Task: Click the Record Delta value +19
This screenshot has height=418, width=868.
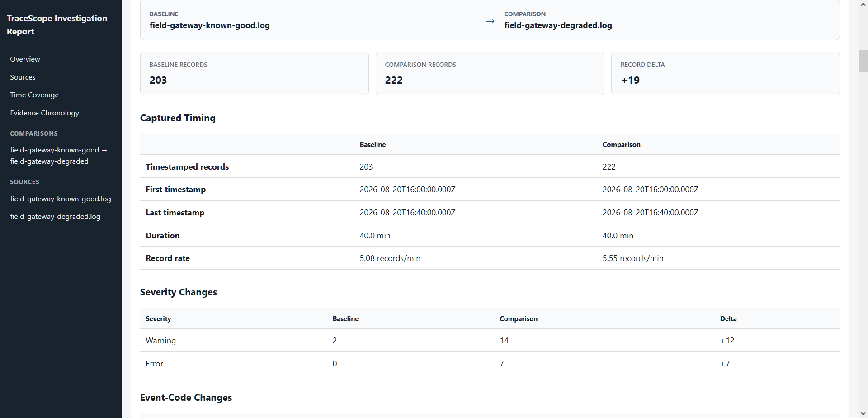Action: (x=630, y=80)
